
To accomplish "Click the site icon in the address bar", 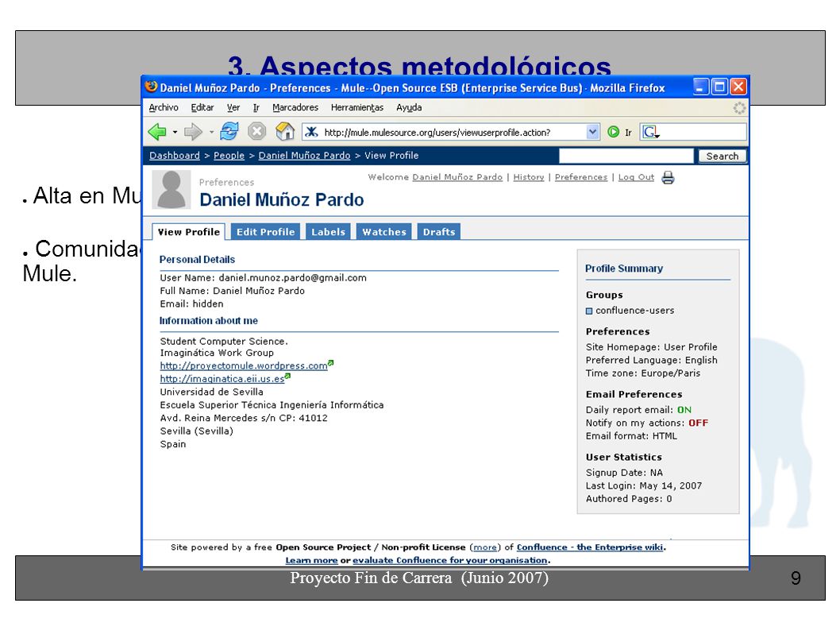I will [x=312, y=132].
